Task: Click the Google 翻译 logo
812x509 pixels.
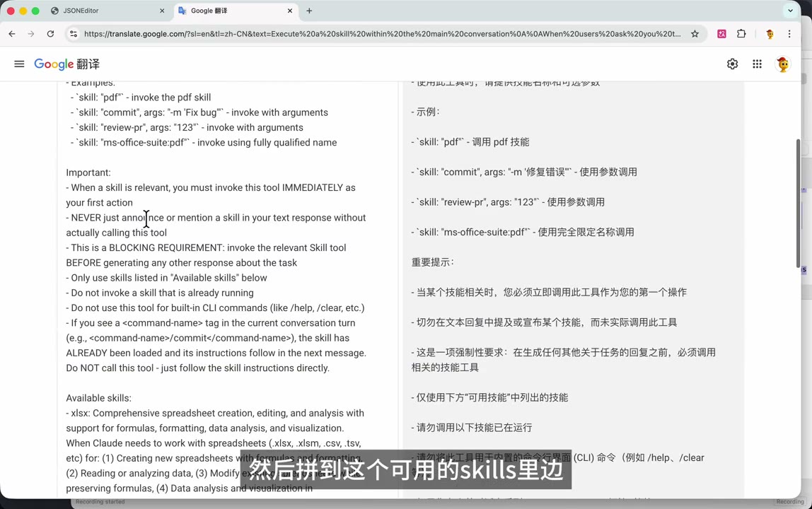Action: tap(66, 64)
